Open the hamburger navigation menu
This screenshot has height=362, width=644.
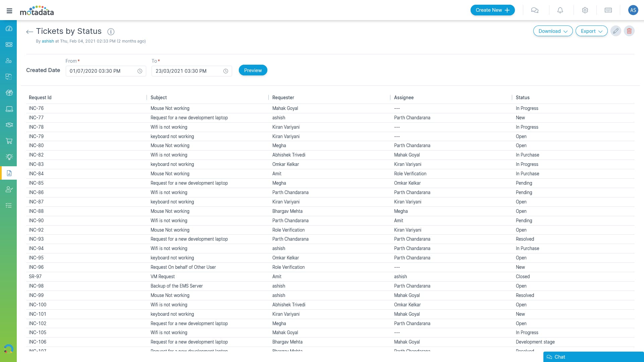point(9,11)
